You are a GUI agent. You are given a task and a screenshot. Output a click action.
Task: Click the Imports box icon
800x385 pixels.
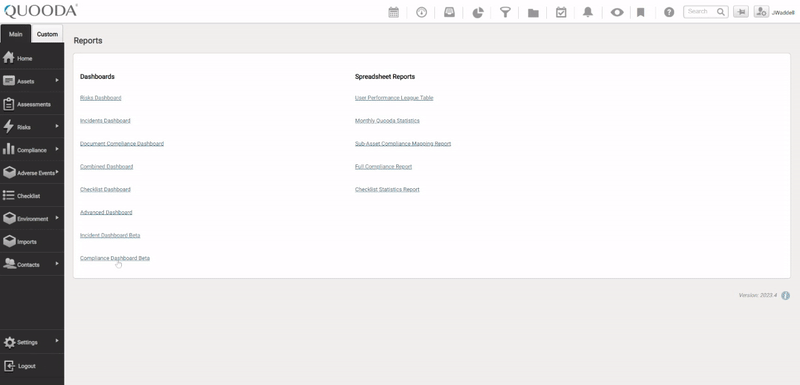(x=9, y=241)
